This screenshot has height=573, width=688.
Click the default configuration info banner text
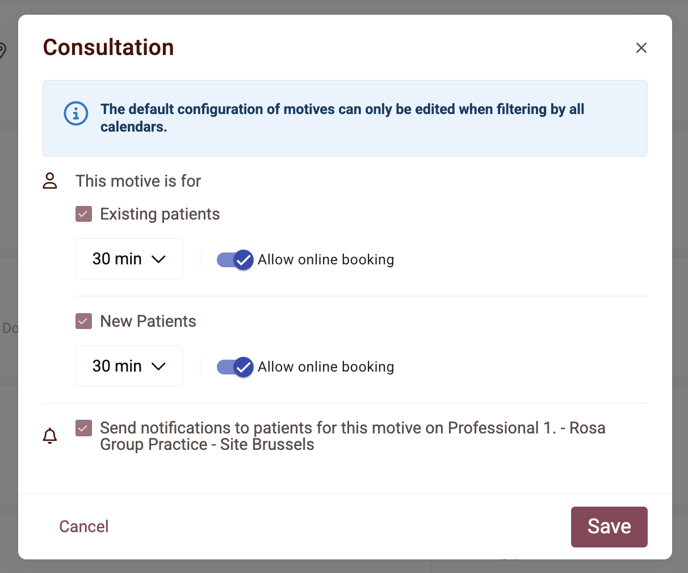342,118
